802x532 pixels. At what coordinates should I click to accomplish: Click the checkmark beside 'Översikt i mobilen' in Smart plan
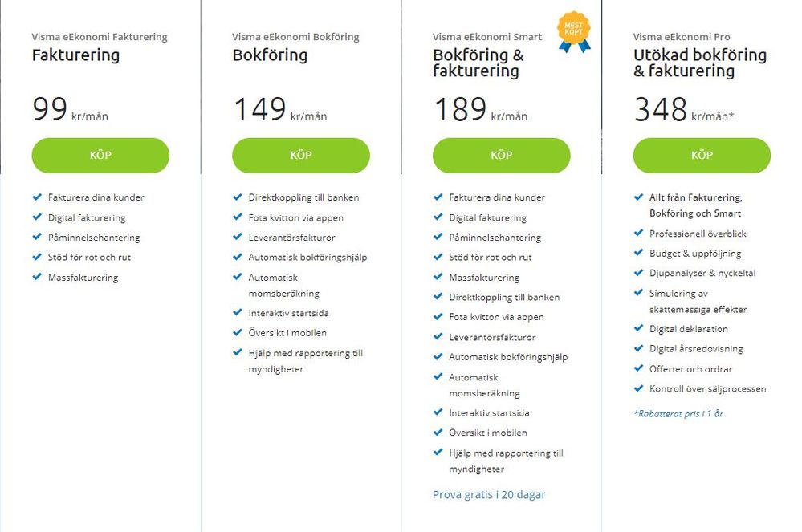[438, 432]
